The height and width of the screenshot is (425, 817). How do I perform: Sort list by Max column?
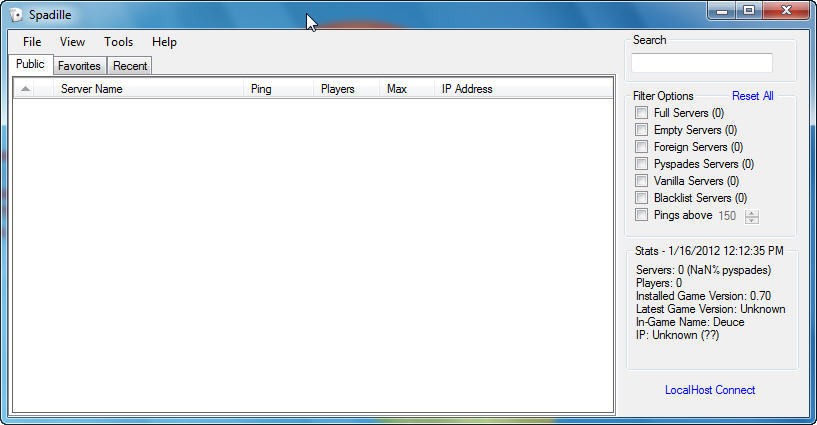tap(407, 89)
